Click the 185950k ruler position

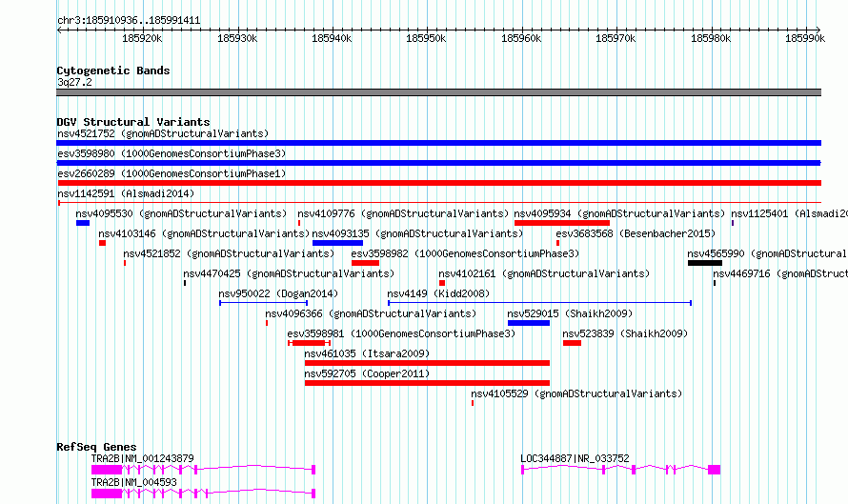click(426, 38)
